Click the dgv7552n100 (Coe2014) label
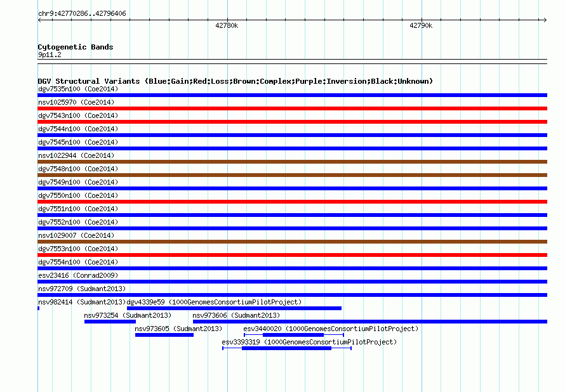The image size is (565, 392). pyautogui.click(x=78, y=222)
